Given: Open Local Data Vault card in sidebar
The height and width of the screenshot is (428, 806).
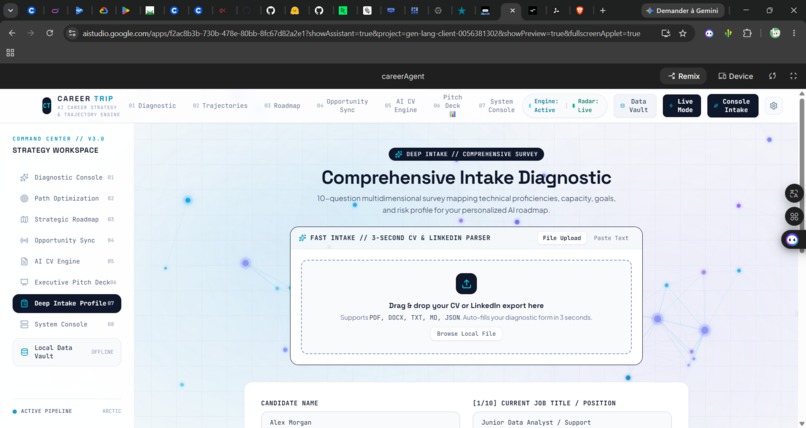Looking at the screenshot, I should (x=67, y=352).
